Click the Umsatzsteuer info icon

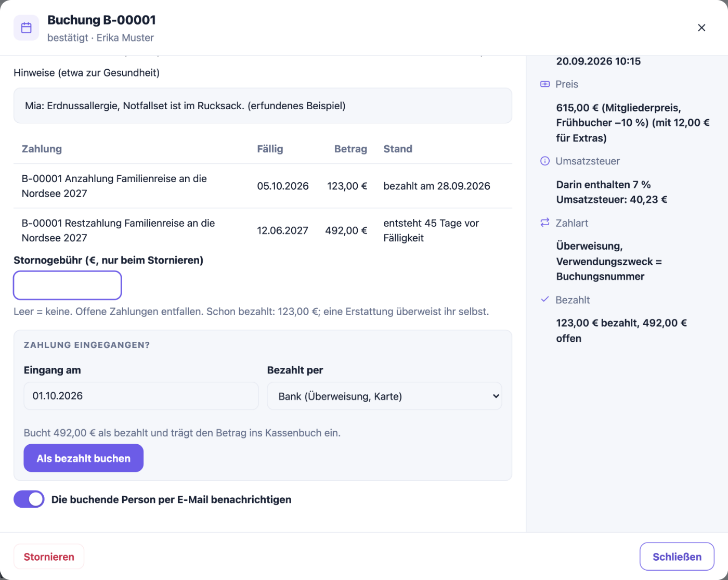(545, 161)
